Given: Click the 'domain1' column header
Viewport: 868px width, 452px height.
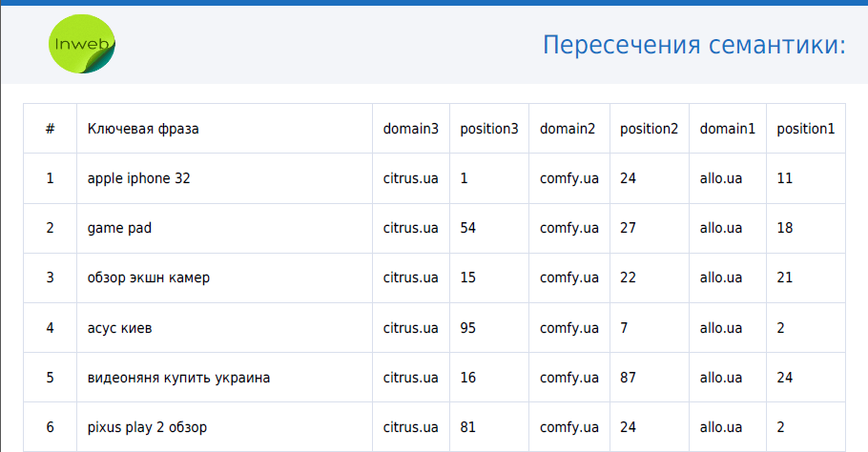Looking at the screenshot, I should pos(728,129).
